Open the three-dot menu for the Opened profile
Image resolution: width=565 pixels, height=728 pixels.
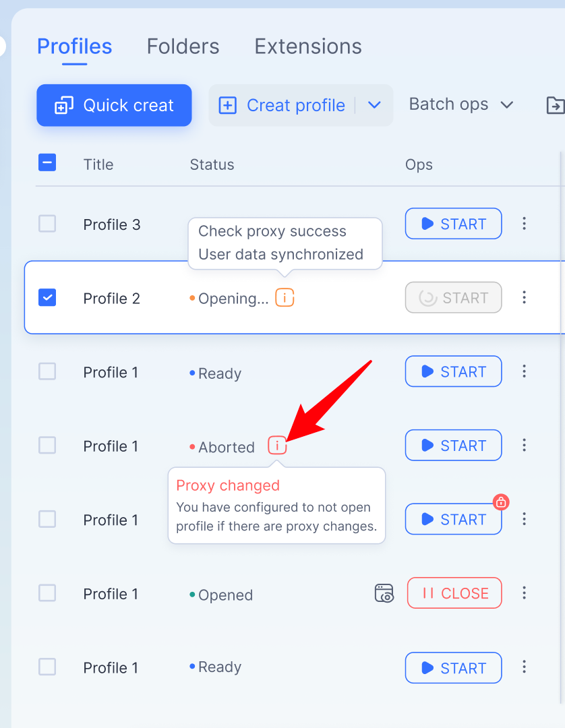click(524, 593)
